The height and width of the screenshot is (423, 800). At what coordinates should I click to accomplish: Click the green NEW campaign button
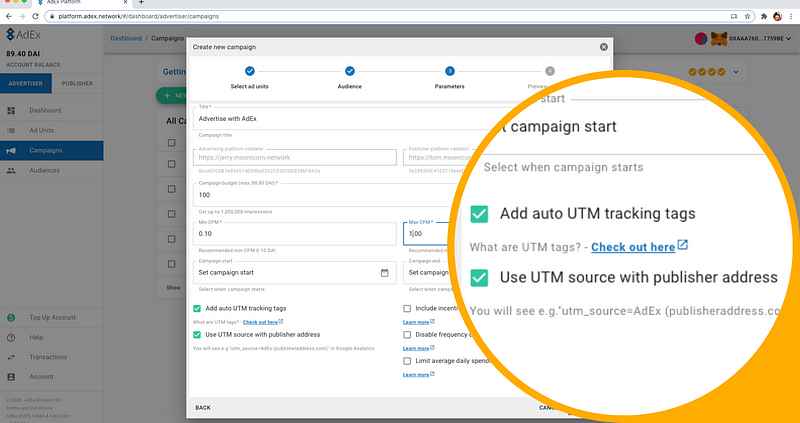coord(171,95)
